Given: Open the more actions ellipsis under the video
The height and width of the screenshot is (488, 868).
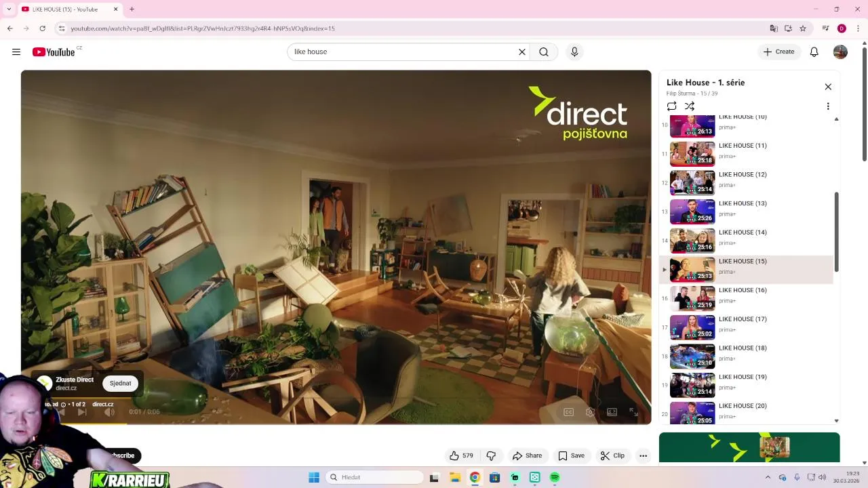Looking at the screenshot, I should point(643,455).
